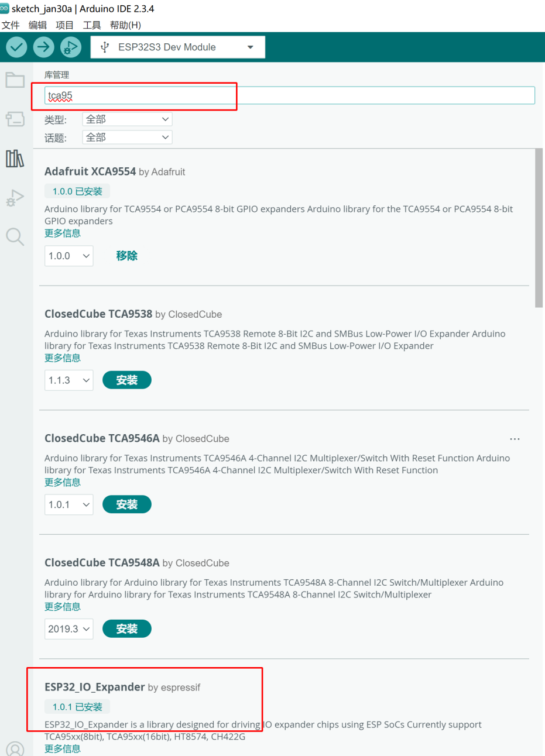Click the user account icon at sidebar bottom
The height and width of the screenshot is (756, 545).
pyautogui.click(x=15, y=748)
